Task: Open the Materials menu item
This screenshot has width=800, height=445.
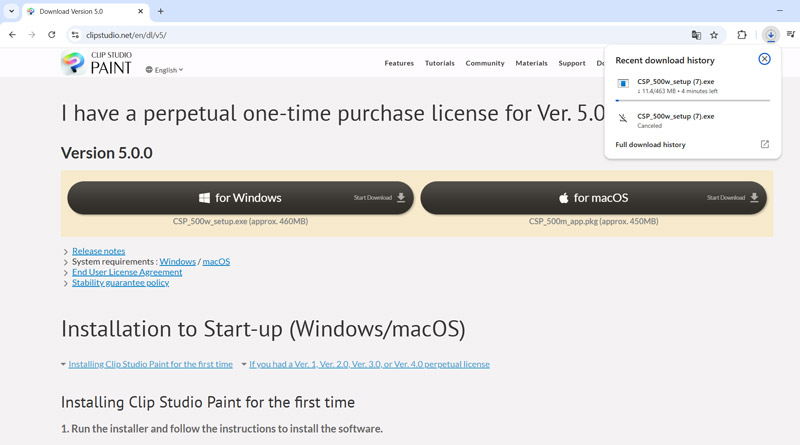Action: point(531,63)
